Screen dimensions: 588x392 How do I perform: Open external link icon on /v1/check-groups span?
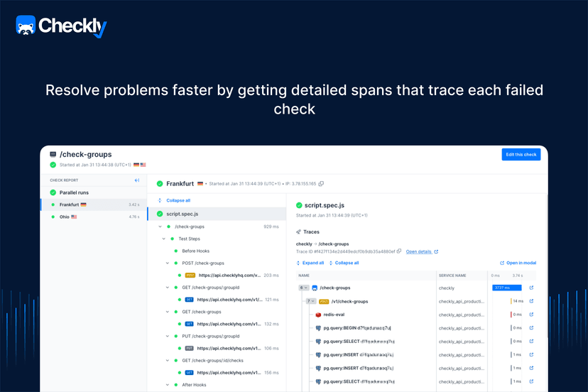[531, 301]
